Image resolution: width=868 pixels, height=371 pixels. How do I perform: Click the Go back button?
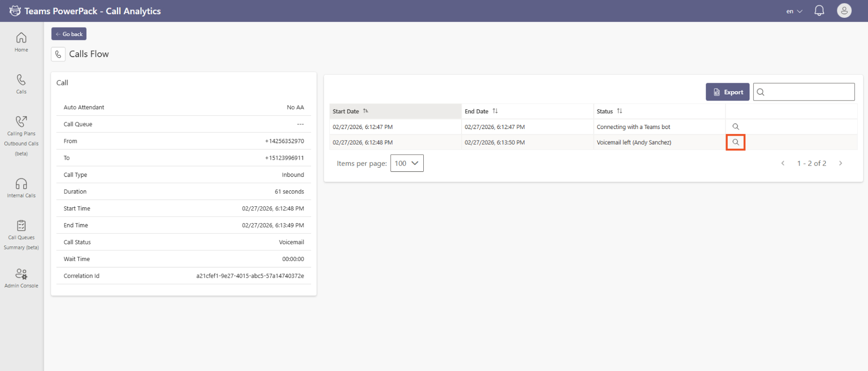(x=69, y=34)
